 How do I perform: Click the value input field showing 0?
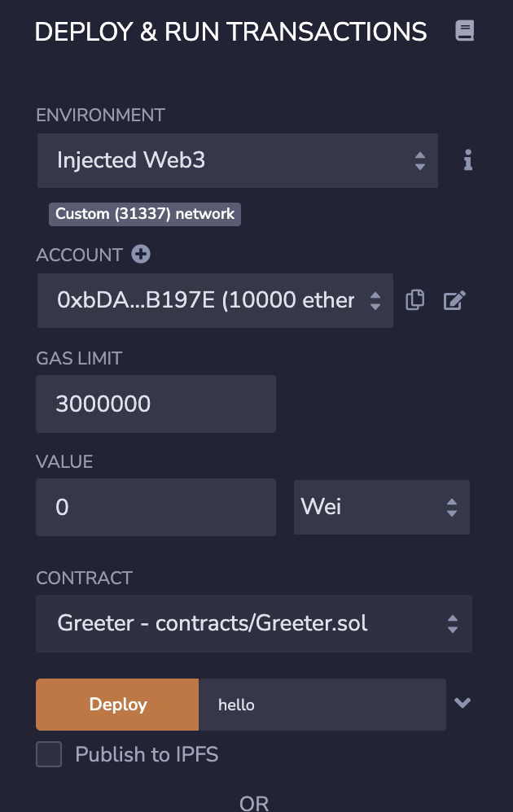(156, 507)
